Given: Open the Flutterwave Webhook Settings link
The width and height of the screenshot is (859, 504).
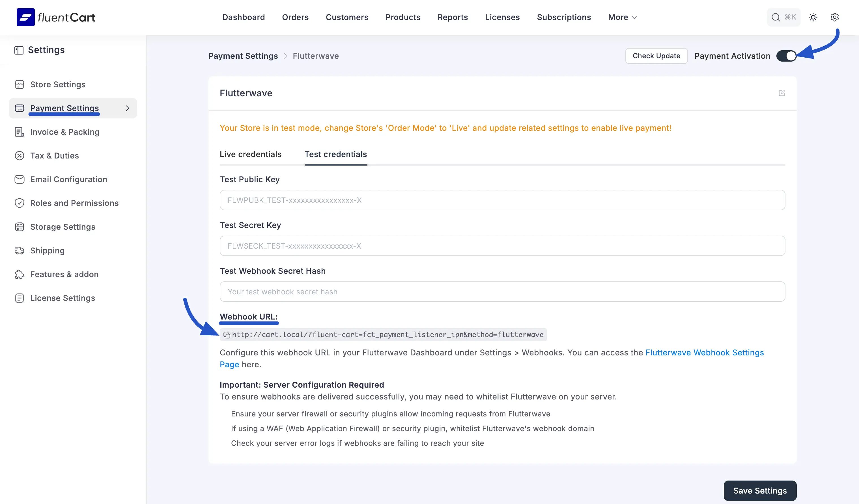Looking at the screenshot, I should (x=704, y=353).
